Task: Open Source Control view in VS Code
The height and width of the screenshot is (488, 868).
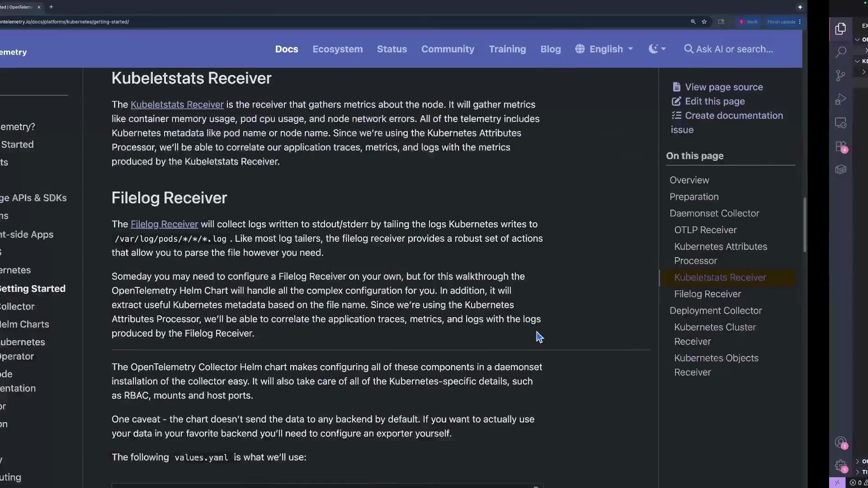Action: coord(840,75)
